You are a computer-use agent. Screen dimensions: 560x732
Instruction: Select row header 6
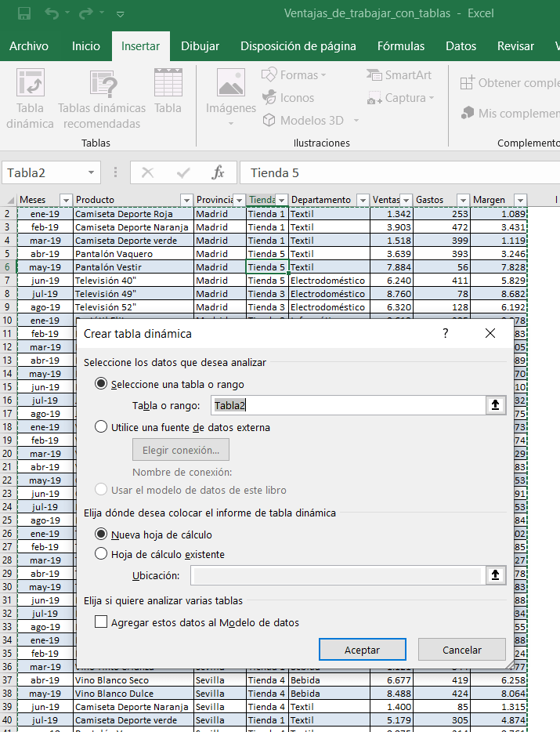tap(8, 267)
